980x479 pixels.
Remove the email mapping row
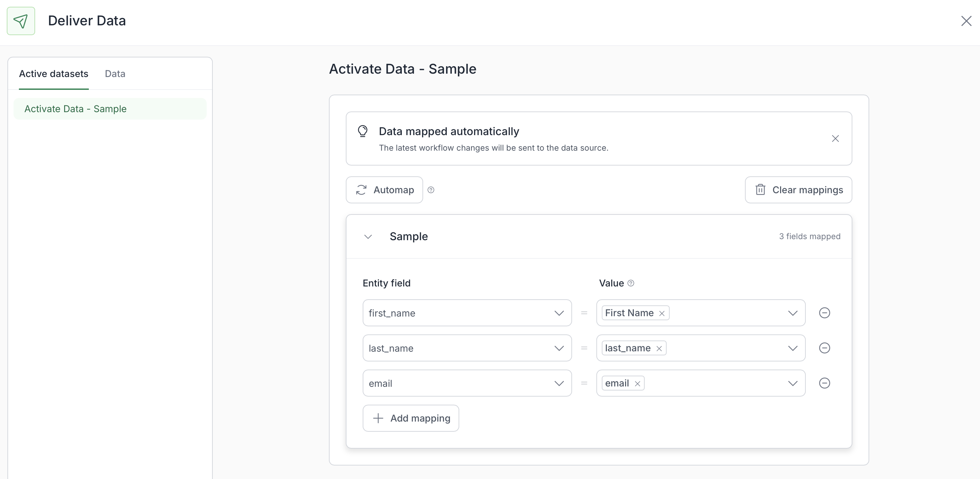824,383
